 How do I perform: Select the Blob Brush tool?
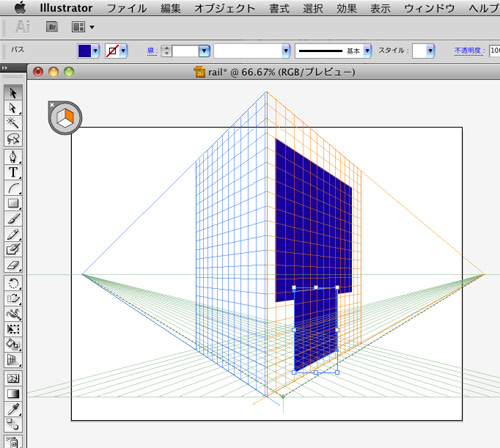tap(13, 250)
